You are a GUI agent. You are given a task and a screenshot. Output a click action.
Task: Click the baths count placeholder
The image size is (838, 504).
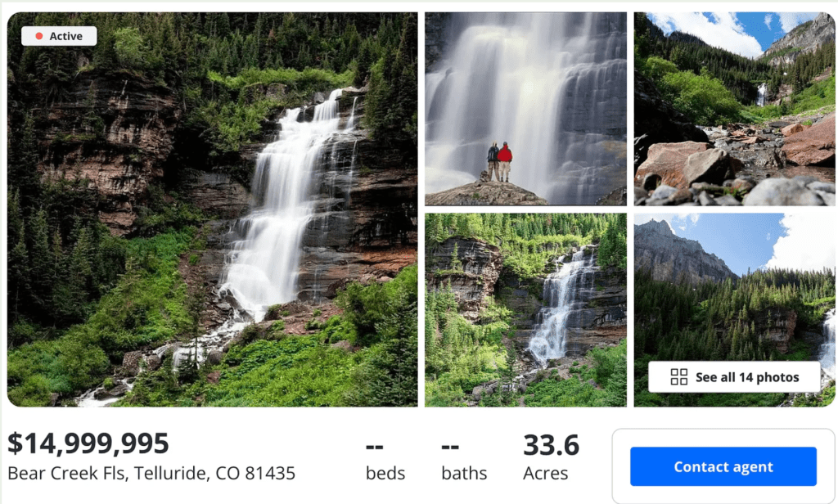tap(450, 446)
